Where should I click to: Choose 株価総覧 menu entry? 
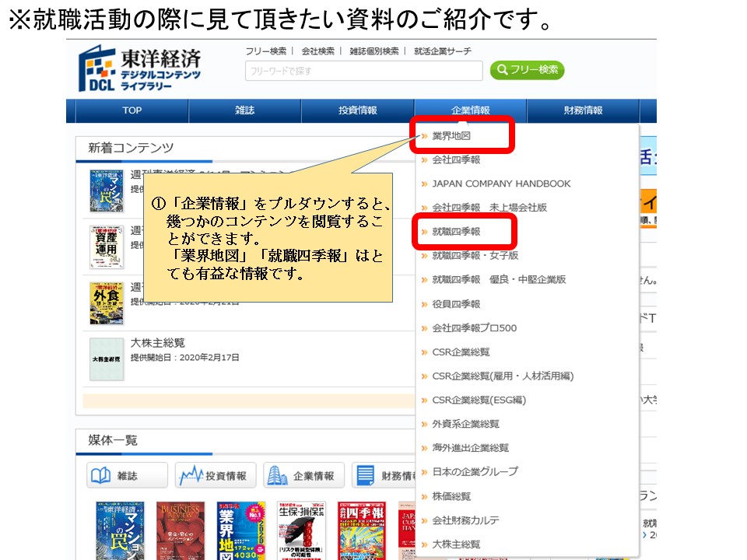tap(451, 496)
